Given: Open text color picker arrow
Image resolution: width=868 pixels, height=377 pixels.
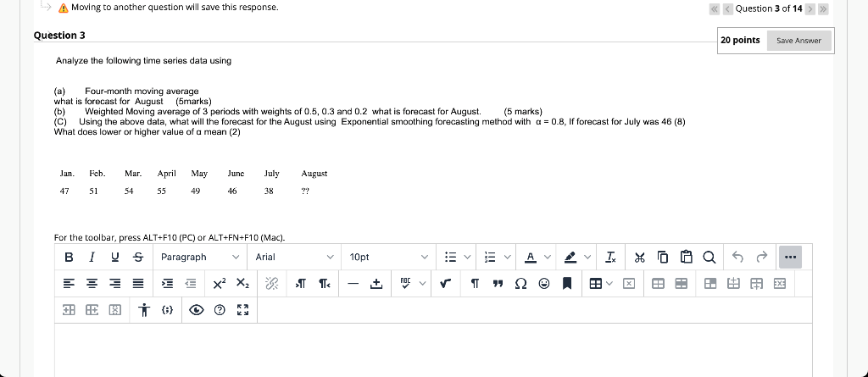Looking at the screenshot, I should (x=548, y=257).
